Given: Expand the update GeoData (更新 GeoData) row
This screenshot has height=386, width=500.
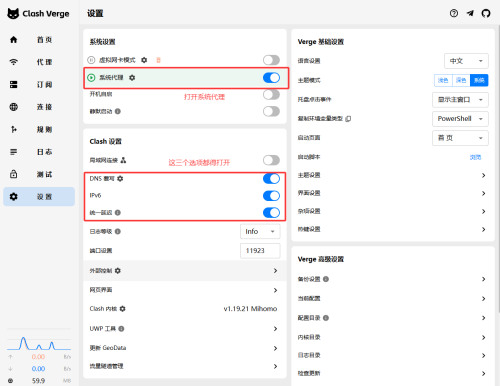Looking at the screenshot, I should pyautogui.click(x=185, y=348).
